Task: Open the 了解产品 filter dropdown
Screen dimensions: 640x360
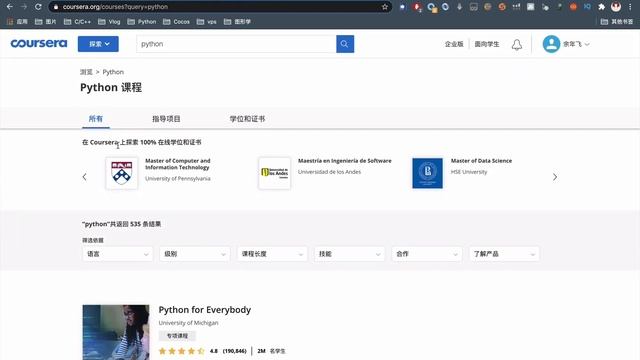Action: pyautogui.click(x=504, y=254)
